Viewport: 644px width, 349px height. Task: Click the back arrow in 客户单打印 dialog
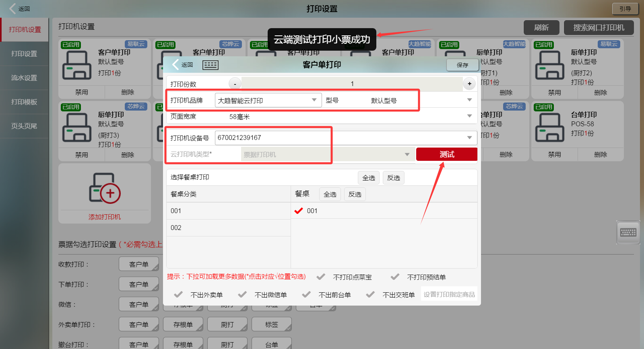(176, 65)
